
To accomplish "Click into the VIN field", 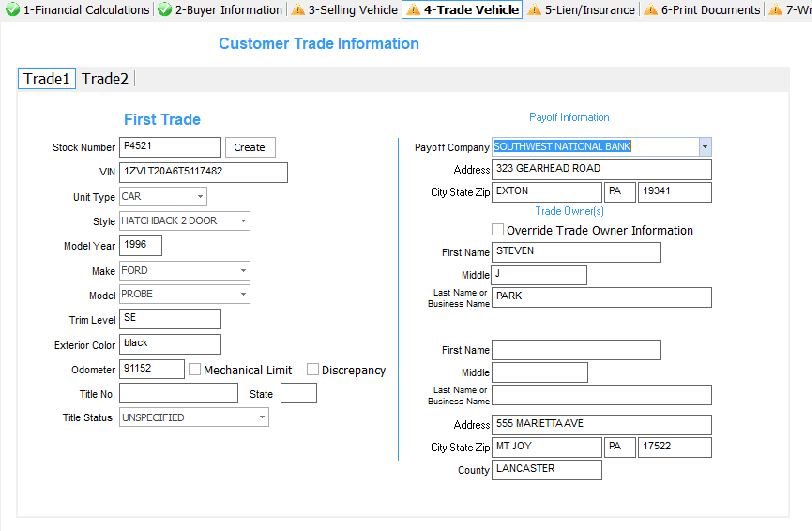I will tap(203, 173).
